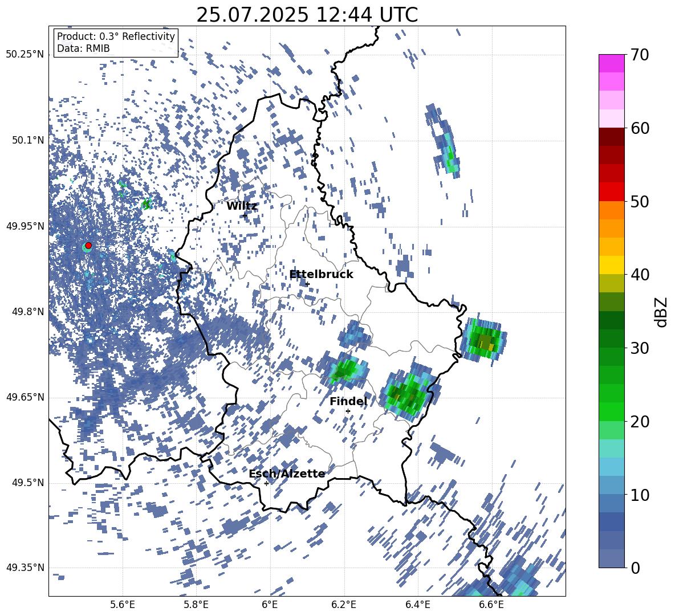Click the 49.65°N latitude label

25,397
